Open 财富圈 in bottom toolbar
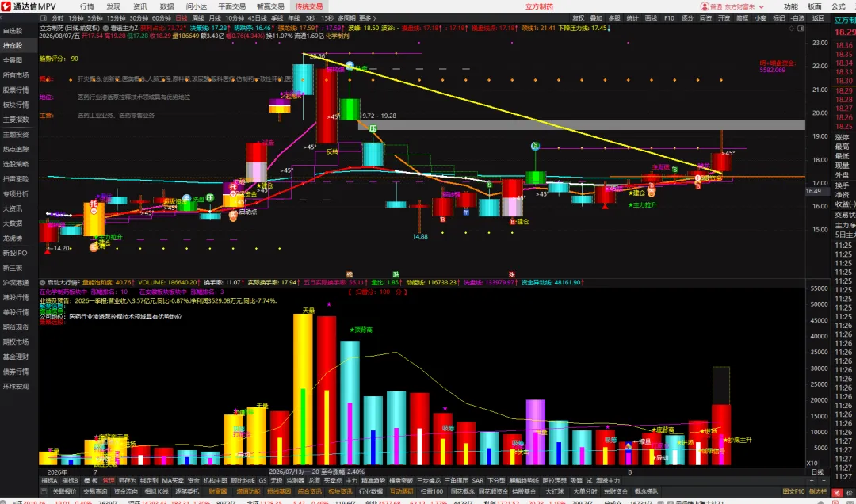Viewport: 856px width, 504px height. [219, 491]
